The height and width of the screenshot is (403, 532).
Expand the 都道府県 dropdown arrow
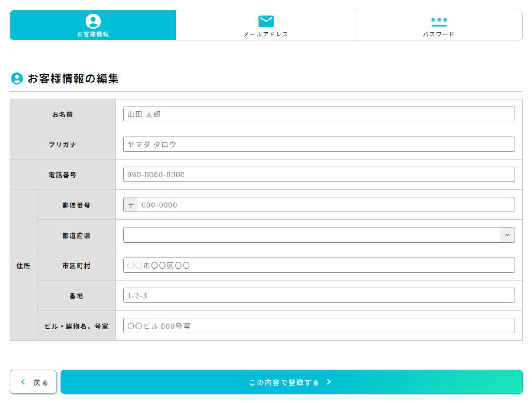[507, 235]
